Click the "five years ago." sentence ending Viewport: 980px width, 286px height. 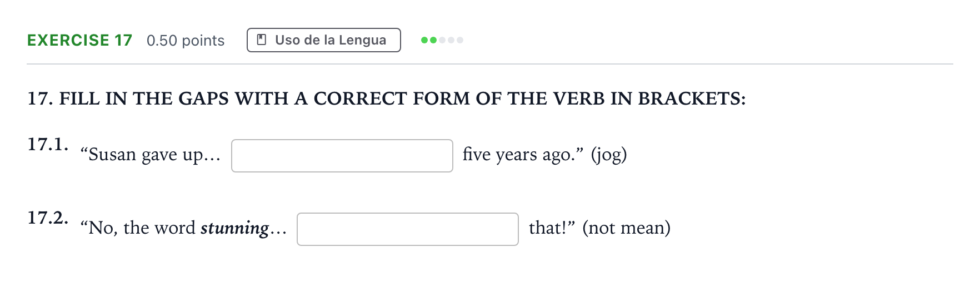pos(523,154)
